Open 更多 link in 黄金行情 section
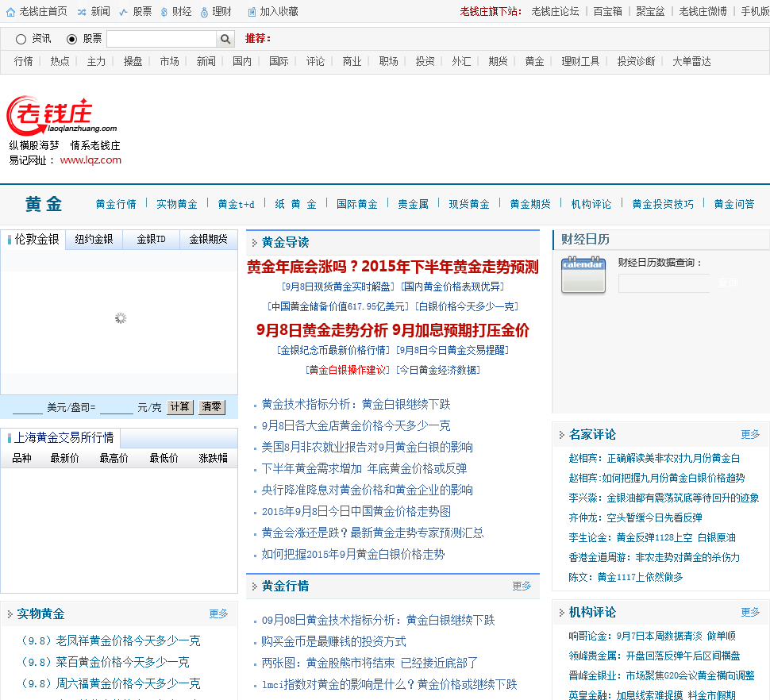This screenshot has height=700, width=770. pos(522,587)
